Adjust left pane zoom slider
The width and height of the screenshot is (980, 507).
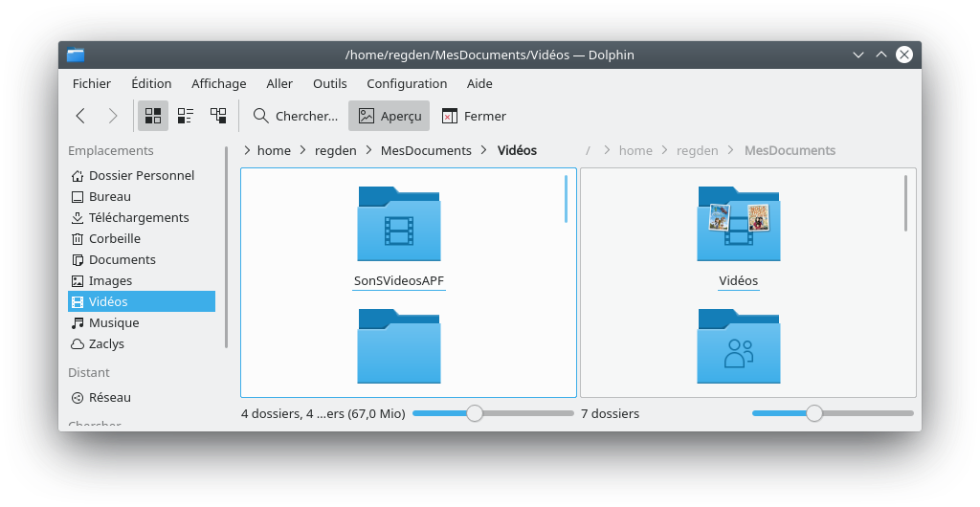(474, 413)
